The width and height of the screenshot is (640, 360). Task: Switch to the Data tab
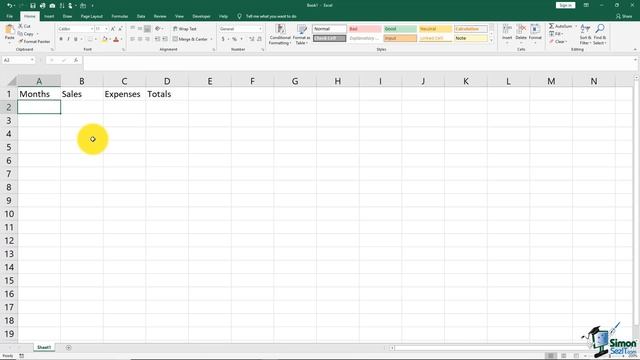click(141, 16)
